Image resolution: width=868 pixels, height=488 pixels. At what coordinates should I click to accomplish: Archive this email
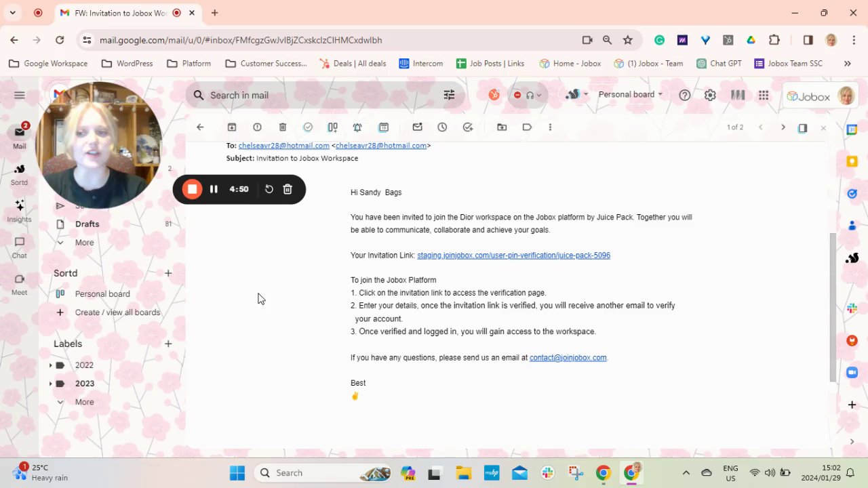pos(232,127)
